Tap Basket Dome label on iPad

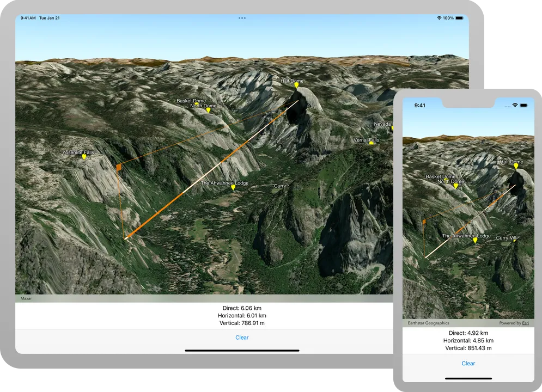pyautogui.click(x=191, y=101)
